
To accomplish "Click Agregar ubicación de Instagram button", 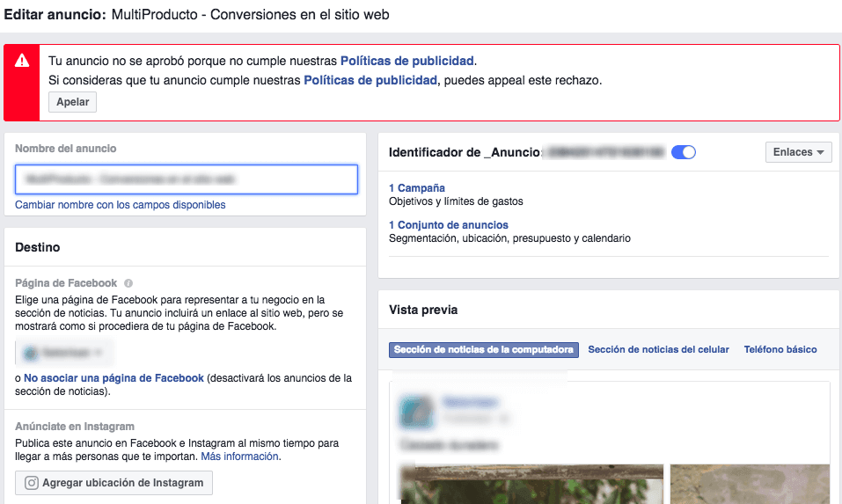I will pos(113,483).
